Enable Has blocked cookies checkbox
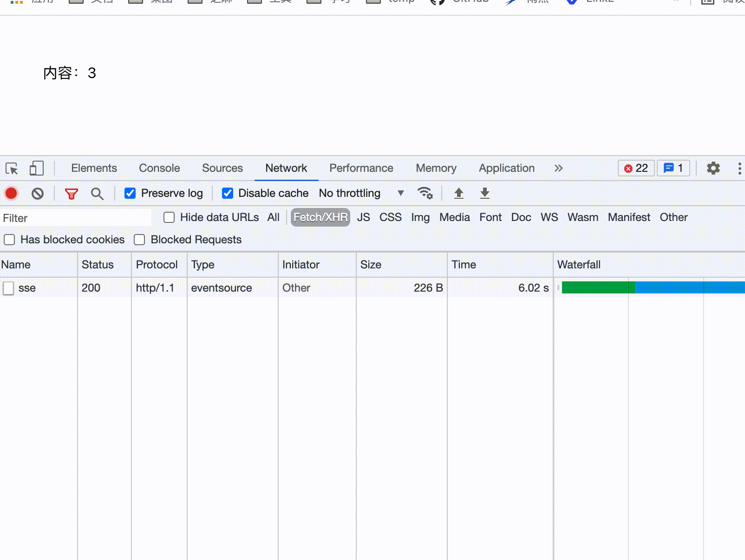 pos(9,240)
